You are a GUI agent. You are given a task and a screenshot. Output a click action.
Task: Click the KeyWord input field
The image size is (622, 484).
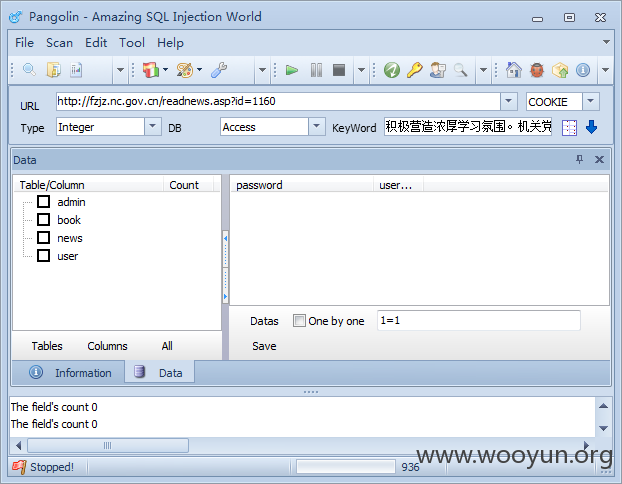point(468,127)
